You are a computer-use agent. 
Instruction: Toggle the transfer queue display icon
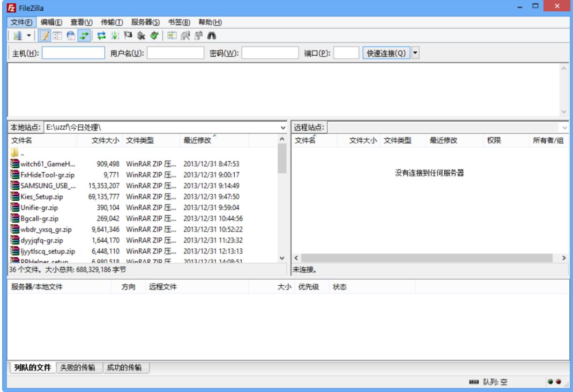tap(84, 36)
